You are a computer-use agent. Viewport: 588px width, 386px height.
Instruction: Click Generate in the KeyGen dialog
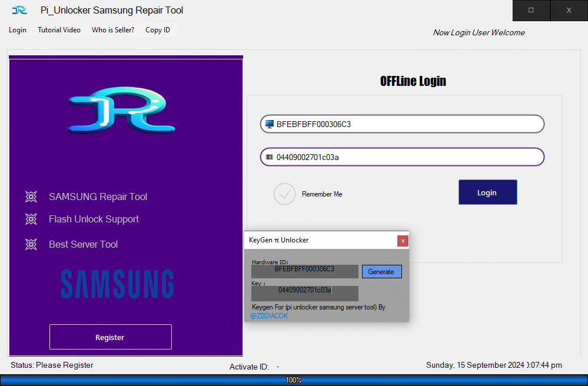[x=381, y=271]
